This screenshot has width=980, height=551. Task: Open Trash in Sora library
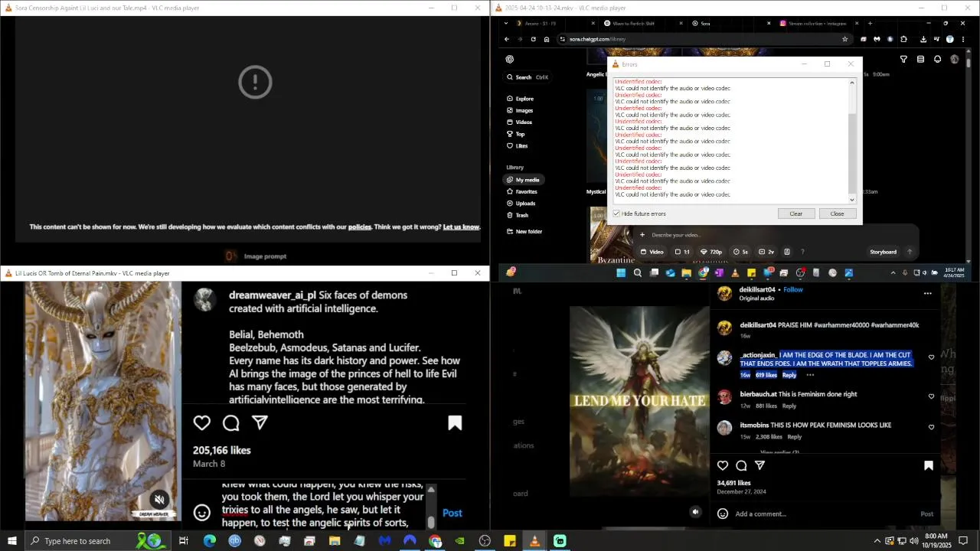click(x=518, y=215)
